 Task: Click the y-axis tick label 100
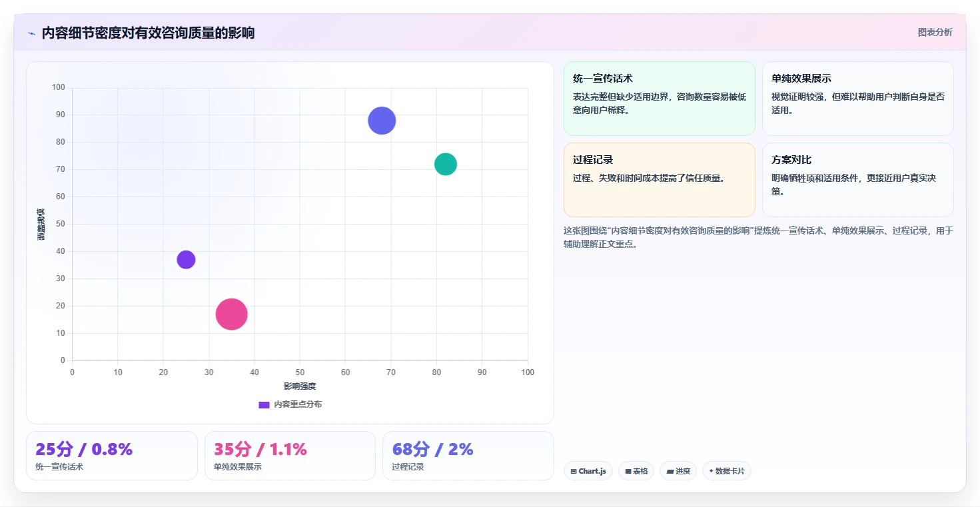point(59,87)
